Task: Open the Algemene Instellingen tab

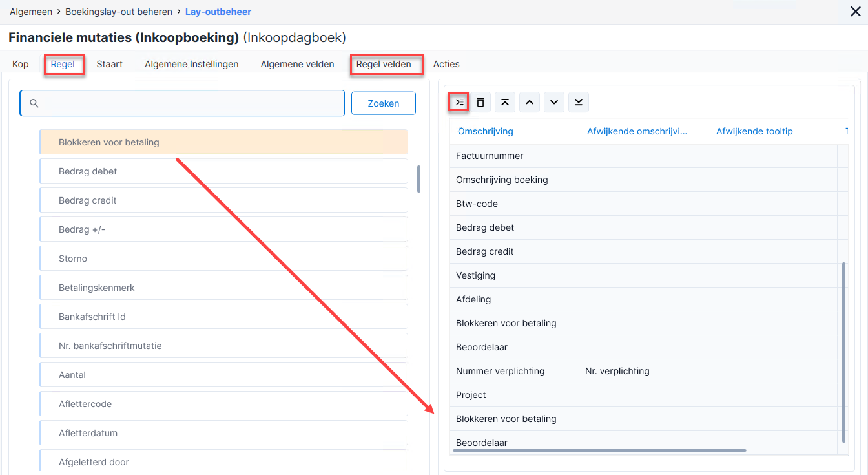Action: click(192, 64)
